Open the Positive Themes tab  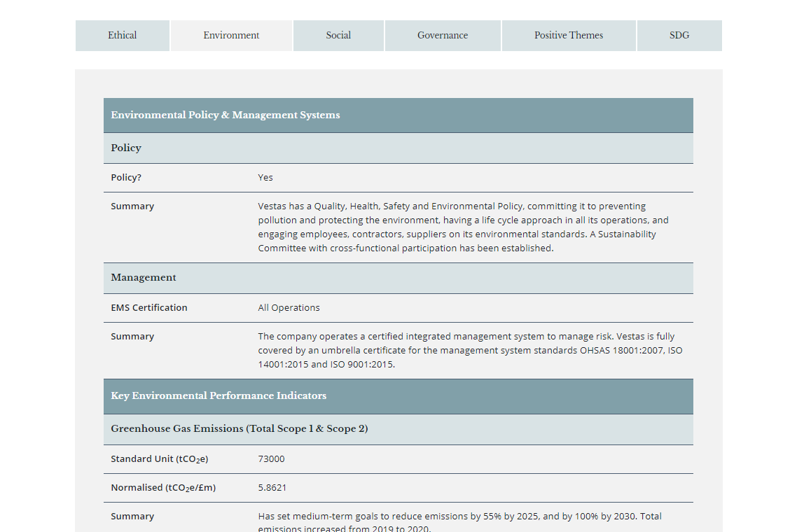[569, 36]
